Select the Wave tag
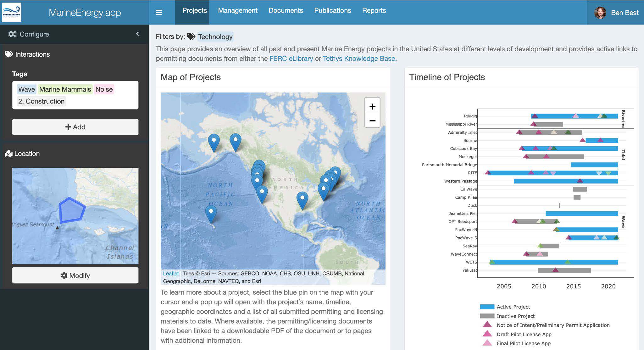The height and width of the screenshot is (350, 644). coord(26,89)
